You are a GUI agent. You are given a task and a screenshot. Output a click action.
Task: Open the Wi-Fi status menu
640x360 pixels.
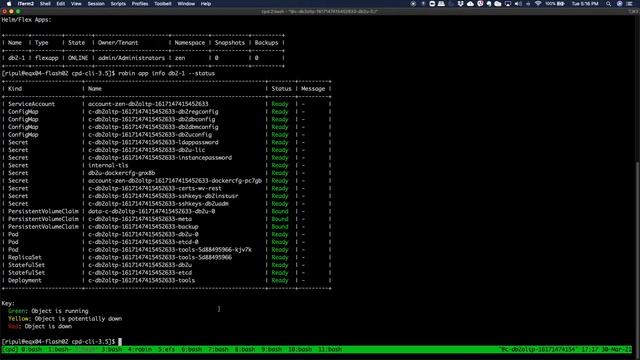pos(538,4)
